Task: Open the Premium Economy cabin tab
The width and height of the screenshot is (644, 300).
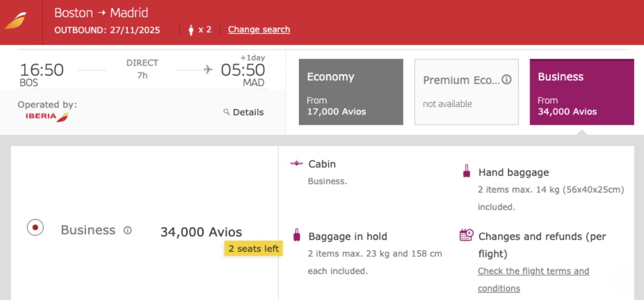Action: tap(466, 92)
